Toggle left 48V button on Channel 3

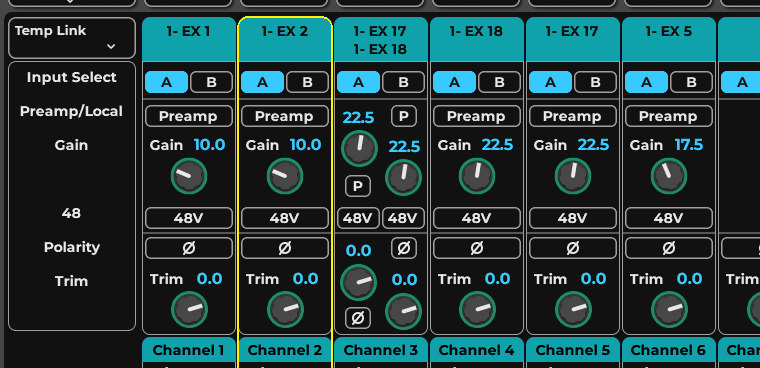tap(358, 218)
